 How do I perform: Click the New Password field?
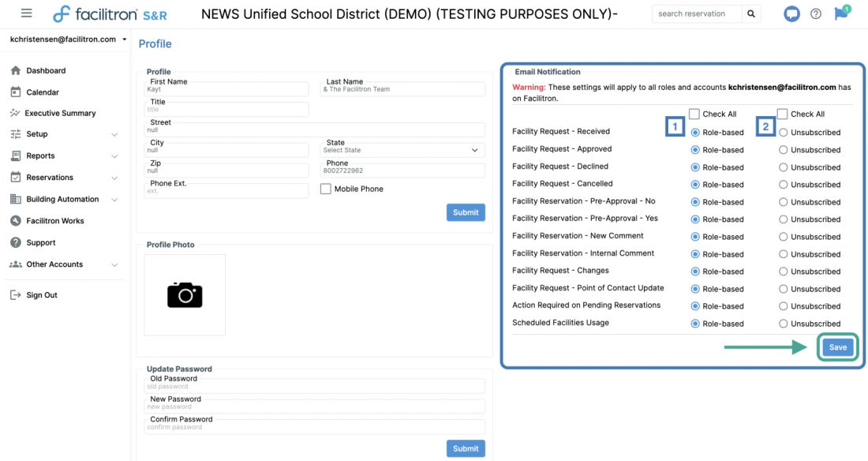pyautogui.click(x=314, y=407)
